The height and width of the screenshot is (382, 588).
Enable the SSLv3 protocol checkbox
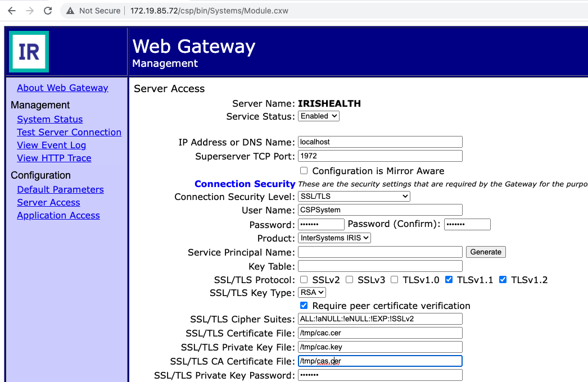coord(349,280)
